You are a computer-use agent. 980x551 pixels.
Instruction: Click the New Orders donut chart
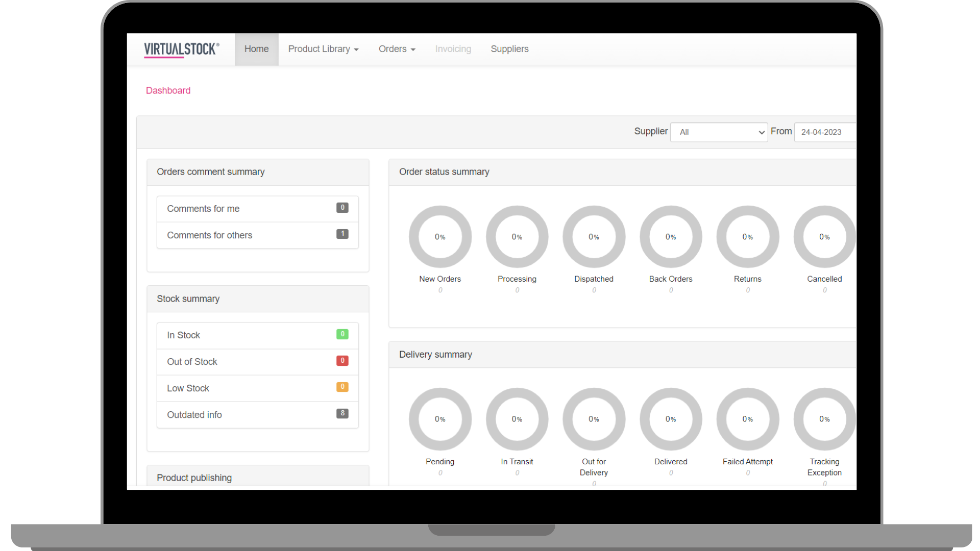click(440, 237)
